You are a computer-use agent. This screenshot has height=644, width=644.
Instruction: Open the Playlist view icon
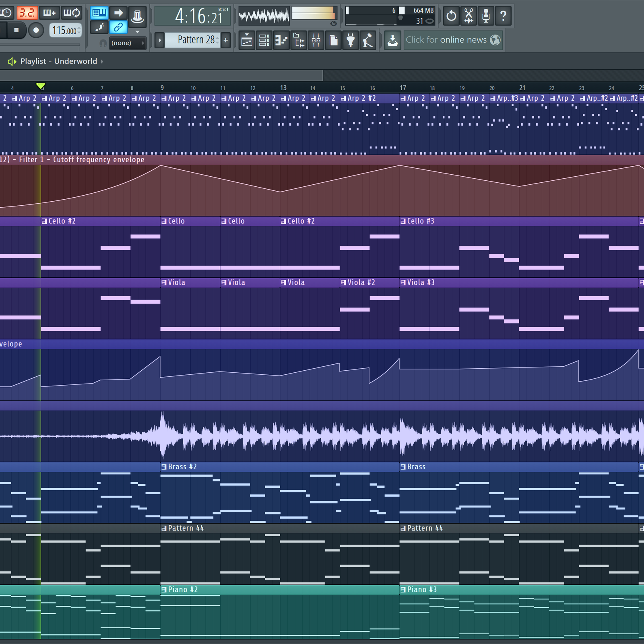[247, 40]
